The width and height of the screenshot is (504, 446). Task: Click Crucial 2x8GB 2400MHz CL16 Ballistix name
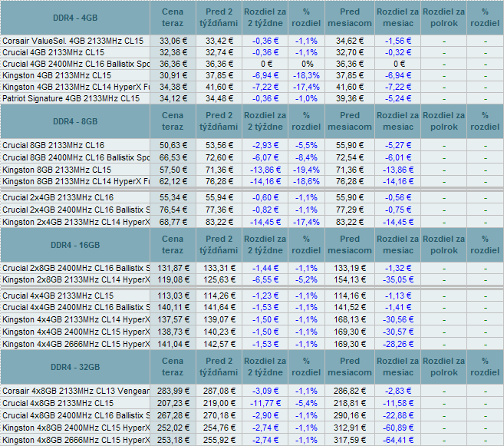[76, 268]
